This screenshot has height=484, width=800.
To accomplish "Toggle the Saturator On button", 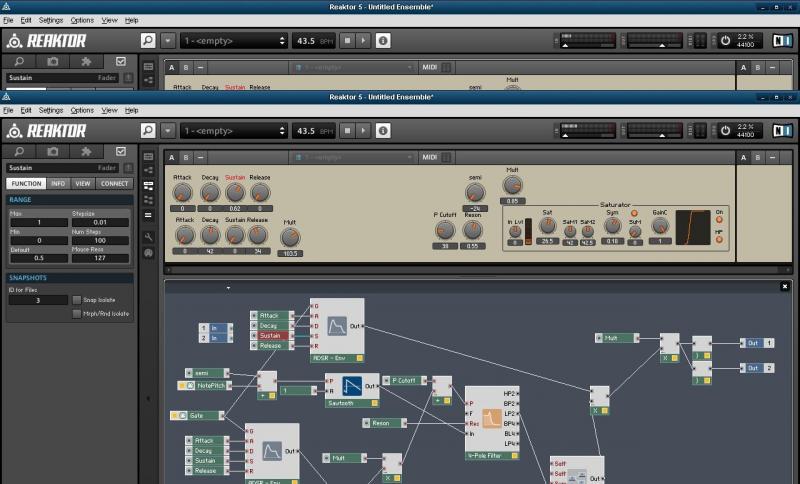I will pyautogui.click(x=719, y=220).
